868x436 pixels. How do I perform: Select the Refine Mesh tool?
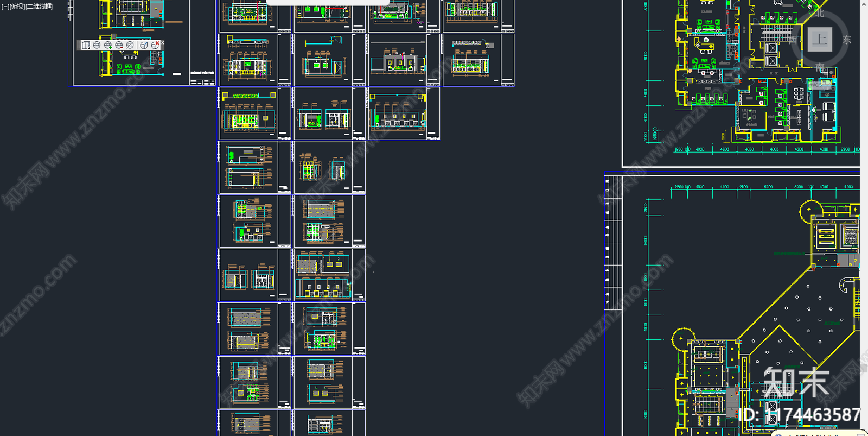click(130, 45)
